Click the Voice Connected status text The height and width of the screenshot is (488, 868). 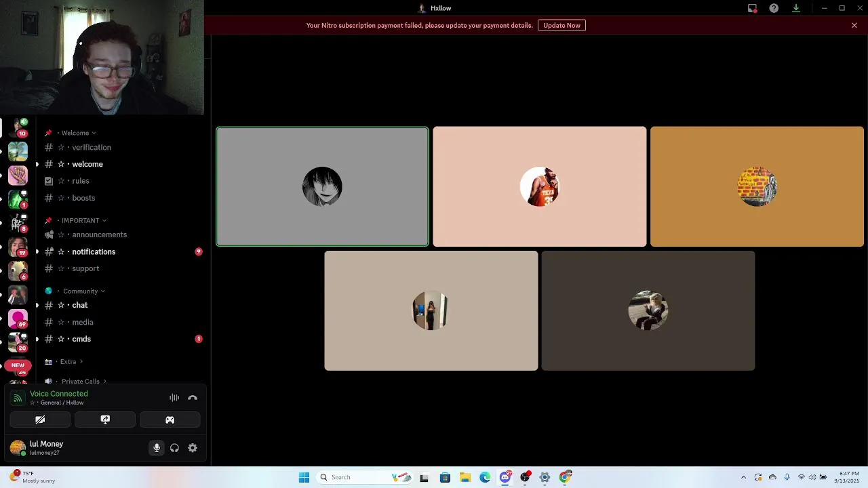[59, 394]
